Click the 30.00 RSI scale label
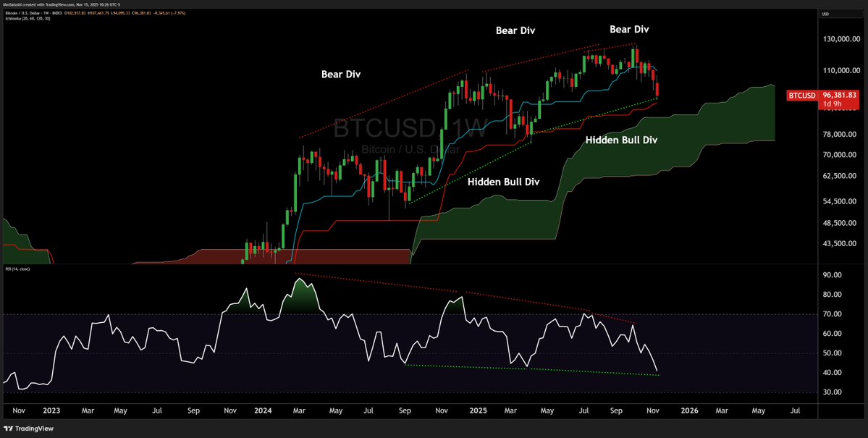Viewport: 868px width, 438px height. click(x=833, y=392)
